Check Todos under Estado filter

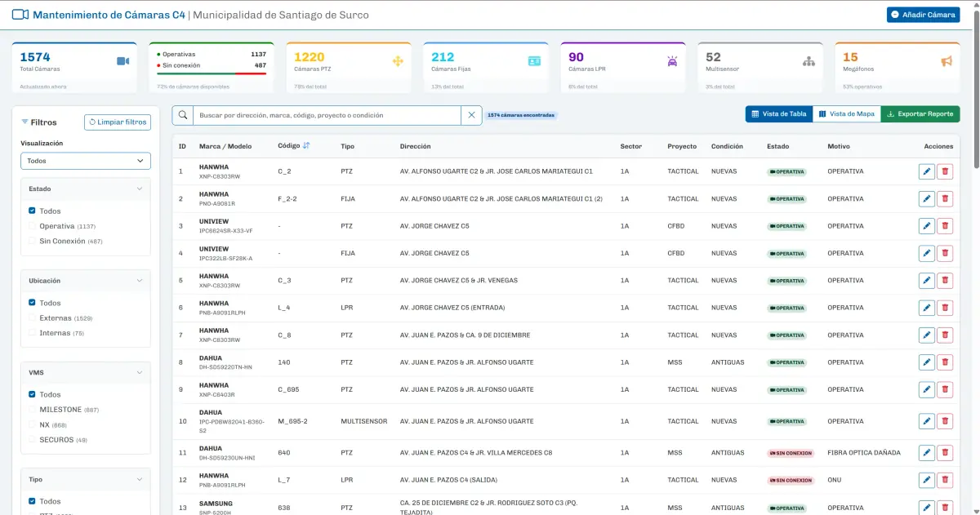click(x=32, y=211)
